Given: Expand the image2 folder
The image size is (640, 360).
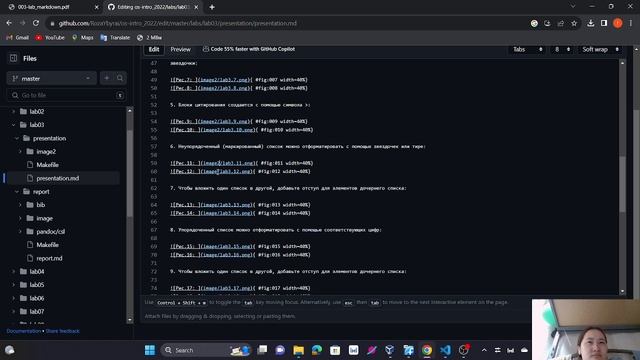Looking at the screenshot, I should 20,151.
